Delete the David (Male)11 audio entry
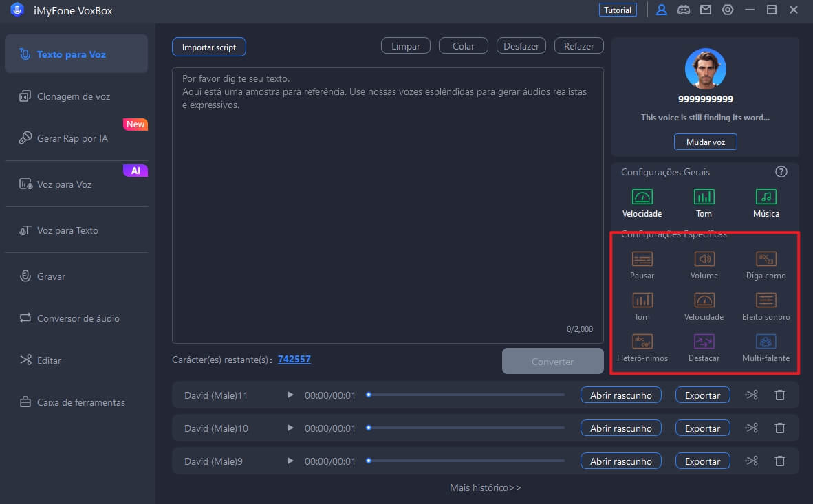This screenshot has height=504, width=813. (780, 395)
